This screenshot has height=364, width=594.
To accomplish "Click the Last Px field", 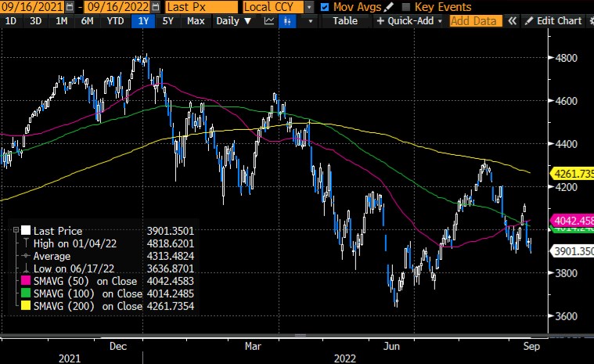I will click(201, 7).
